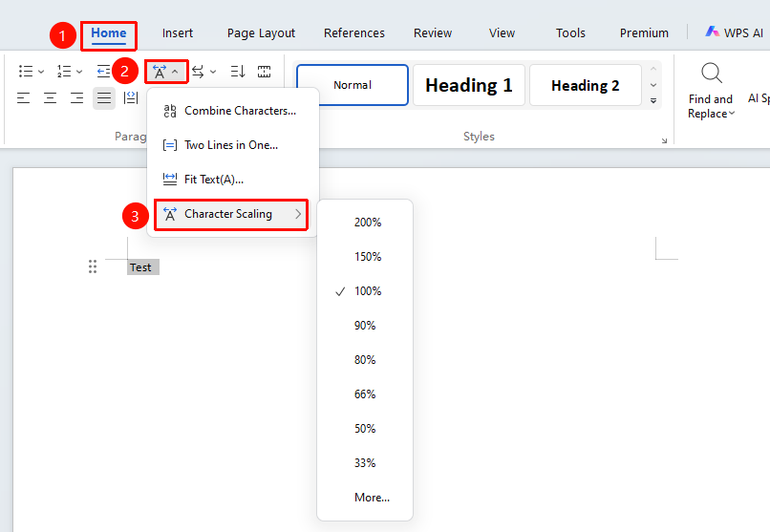
Task: Click the sort icon
Action: (x=238, y=72)
